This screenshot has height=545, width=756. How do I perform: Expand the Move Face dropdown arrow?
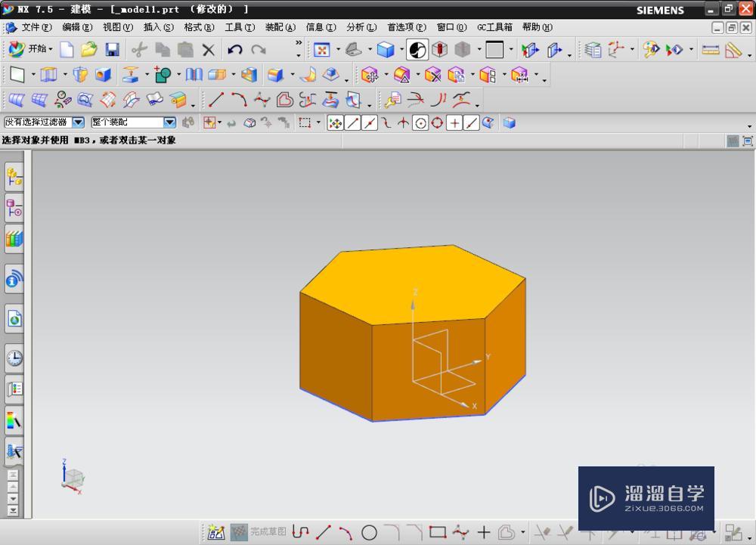tap(386, 75)
